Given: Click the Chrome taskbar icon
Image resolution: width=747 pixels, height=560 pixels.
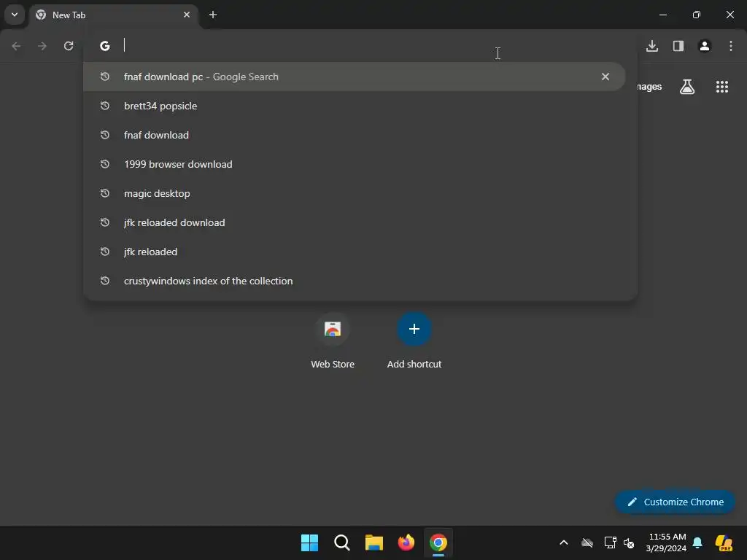Looking at the screenshot, I should click(438, 542).
